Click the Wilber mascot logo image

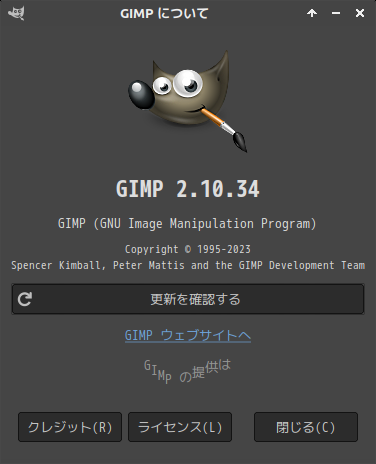click(x=188, y=102)
